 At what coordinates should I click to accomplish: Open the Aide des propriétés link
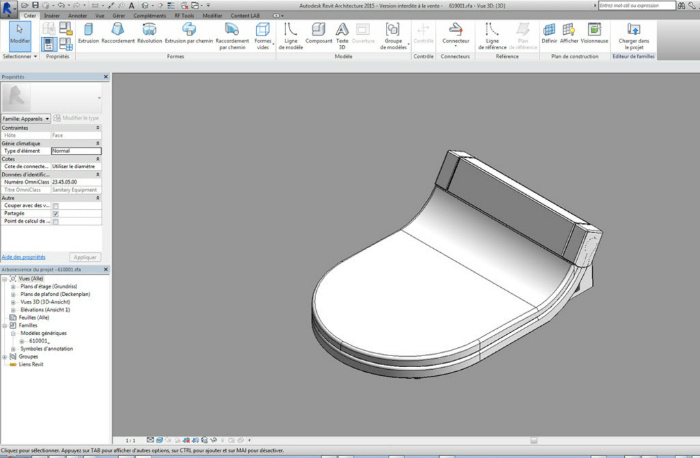tap(24, 257)
